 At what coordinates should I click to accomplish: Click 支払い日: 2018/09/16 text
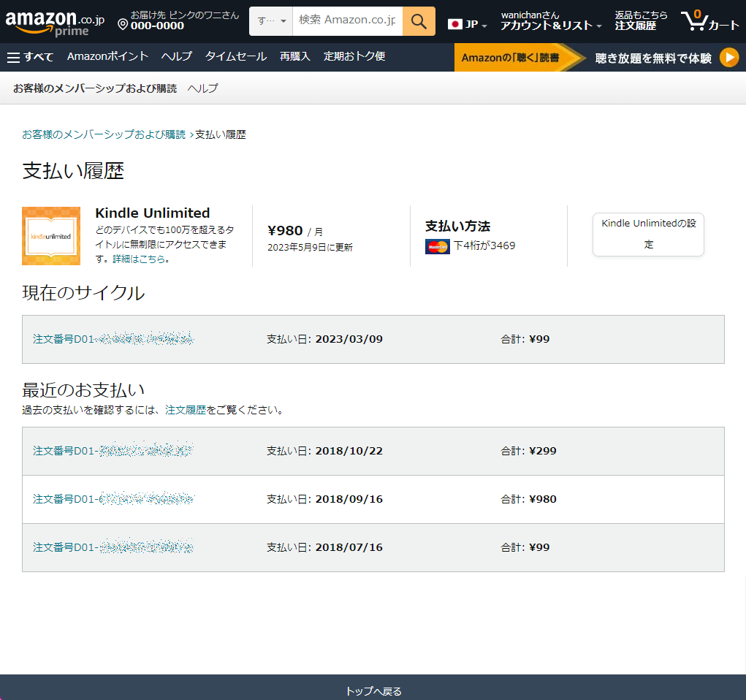(x=324, y=499)
